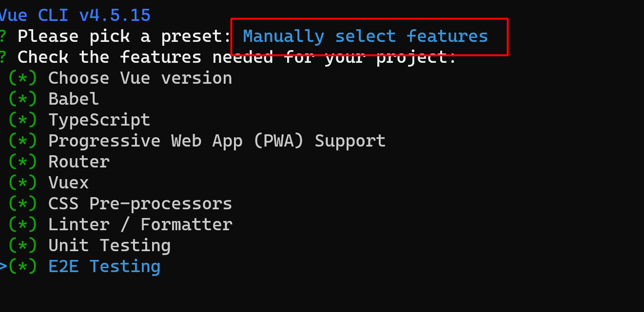Select the TypeScript feature label
The width and height of the screenshot is (644, 312).
click(99, 120)
